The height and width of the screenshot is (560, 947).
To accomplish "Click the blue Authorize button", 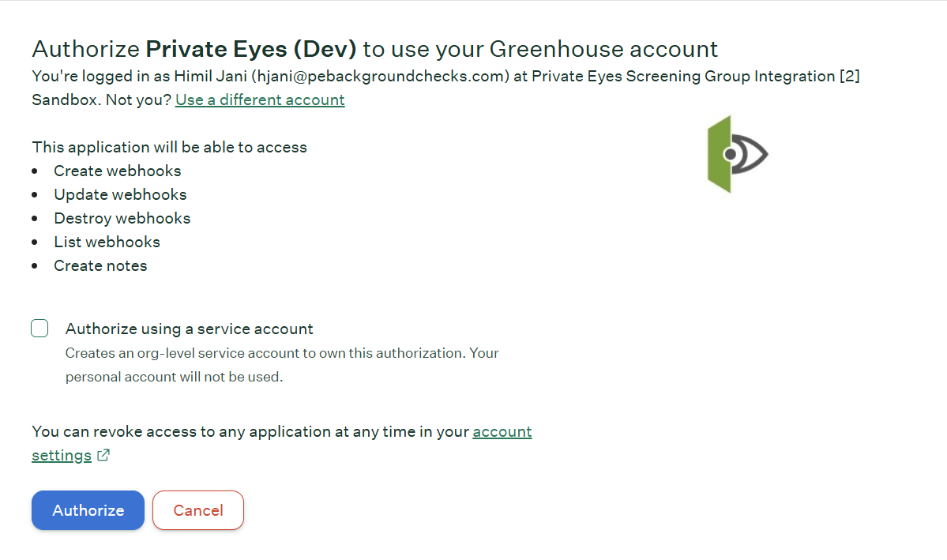I will (88, 510).
